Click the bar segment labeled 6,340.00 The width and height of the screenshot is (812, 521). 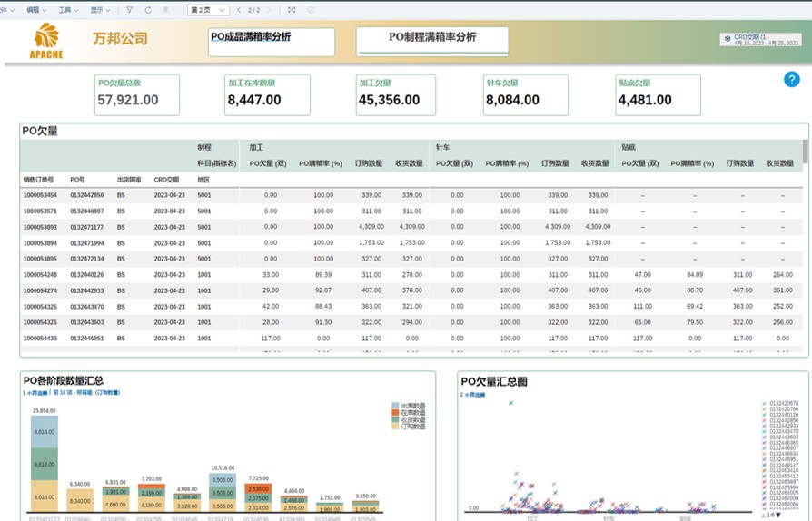80,501
